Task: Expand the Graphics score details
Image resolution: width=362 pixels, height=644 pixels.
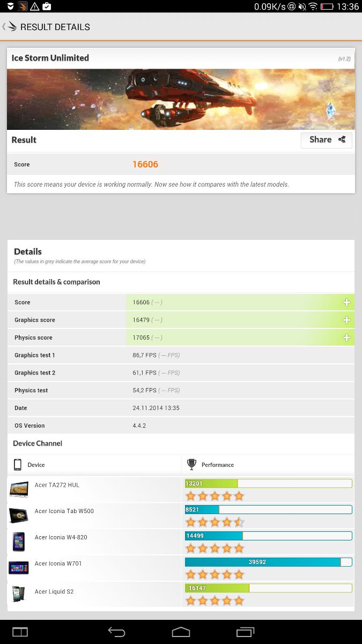Action: (x=346, y=320)
